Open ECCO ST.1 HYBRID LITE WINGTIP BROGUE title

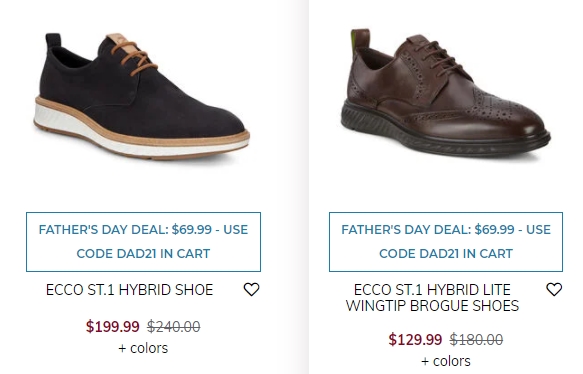click(x=432, y=297)
